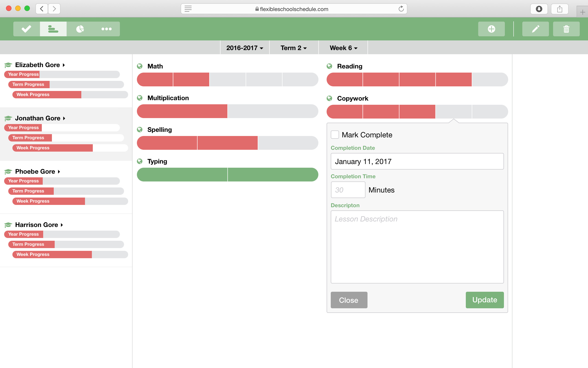Open the 2016-2017 school year dropdown
Screen dimensions: 588x368
(x=244, y=48)
